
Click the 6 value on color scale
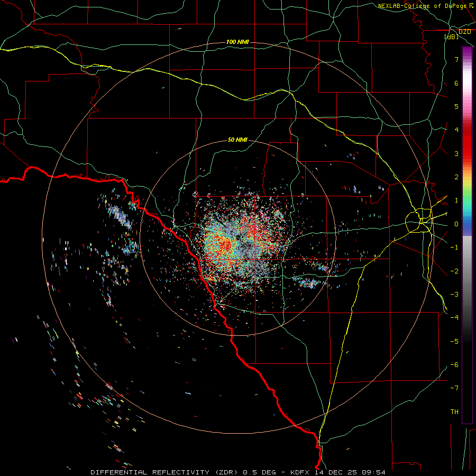pos(456,83)
